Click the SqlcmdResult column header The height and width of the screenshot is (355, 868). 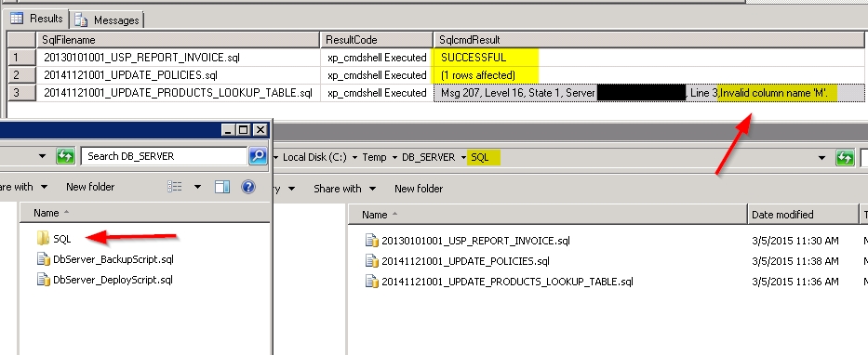[648, 40]
